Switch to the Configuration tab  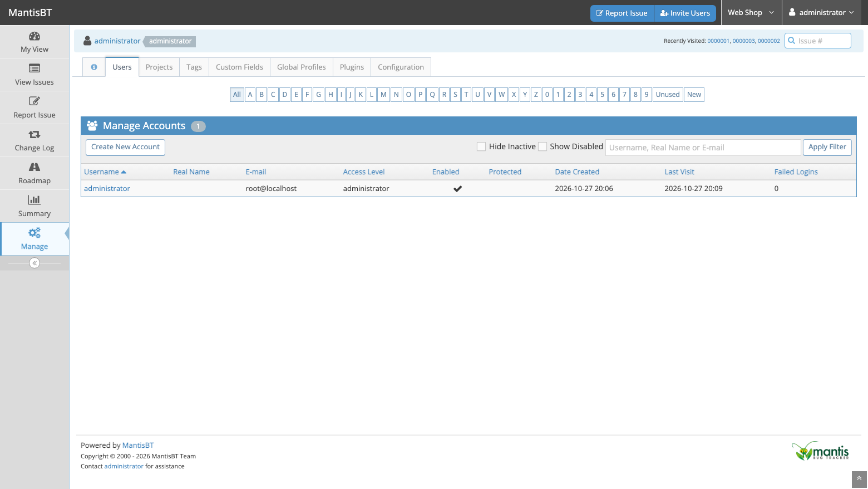point(401,67)
